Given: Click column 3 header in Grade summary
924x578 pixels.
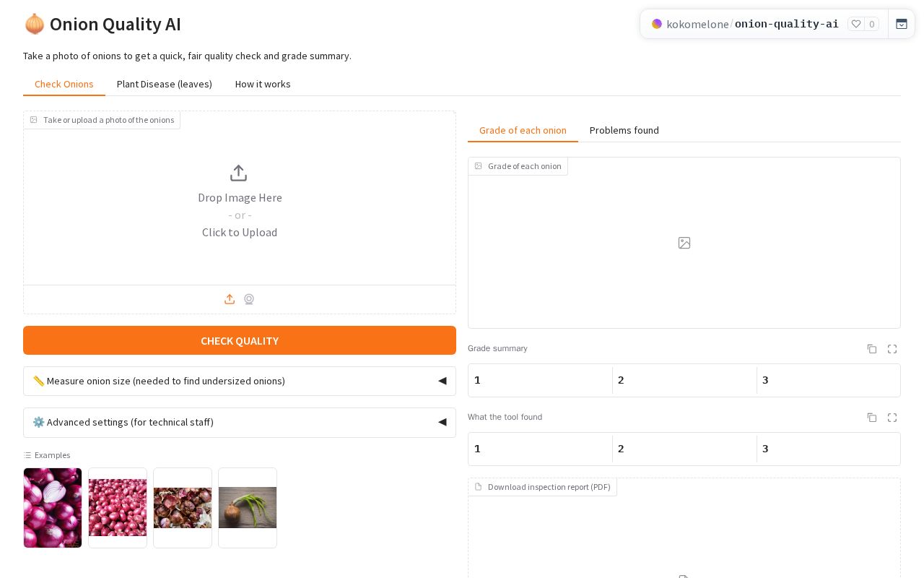Looking at the screenshot, I should tap(828, 380).
